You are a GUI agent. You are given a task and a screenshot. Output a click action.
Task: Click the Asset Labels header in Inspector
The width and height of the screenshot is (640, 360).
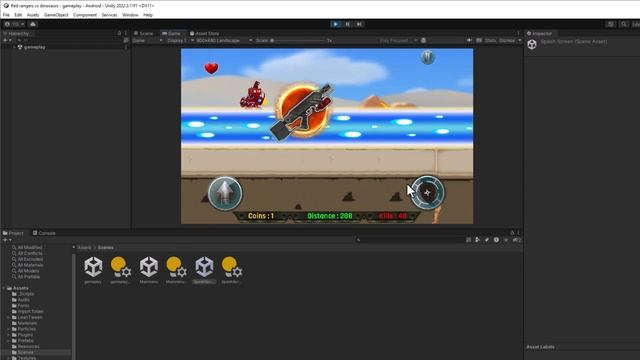point(540,347)
